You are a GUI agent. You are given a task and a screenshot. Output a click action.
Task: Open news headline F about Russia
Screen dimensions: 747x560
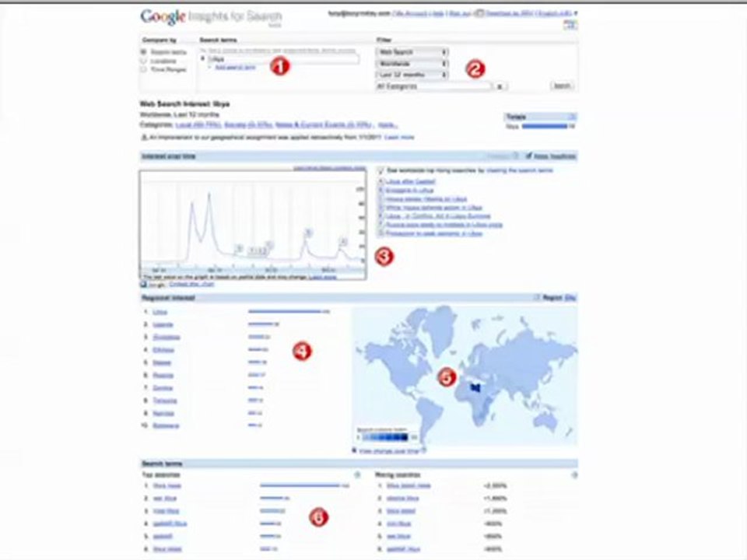pyautogui.click(x=444, y=225)
